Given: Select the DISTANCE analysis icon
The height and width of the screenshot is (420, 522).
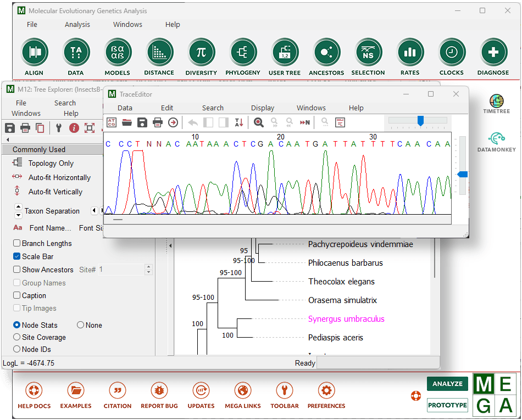Looking at the screenshot, I should pyautogui.click(x=159, y=53).
